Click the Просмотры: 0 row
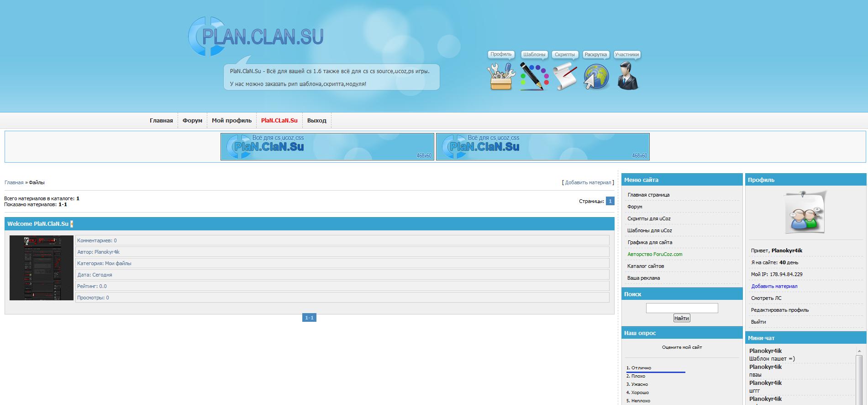This screenshot has height=405, width=868. click(x=342, y=298)
